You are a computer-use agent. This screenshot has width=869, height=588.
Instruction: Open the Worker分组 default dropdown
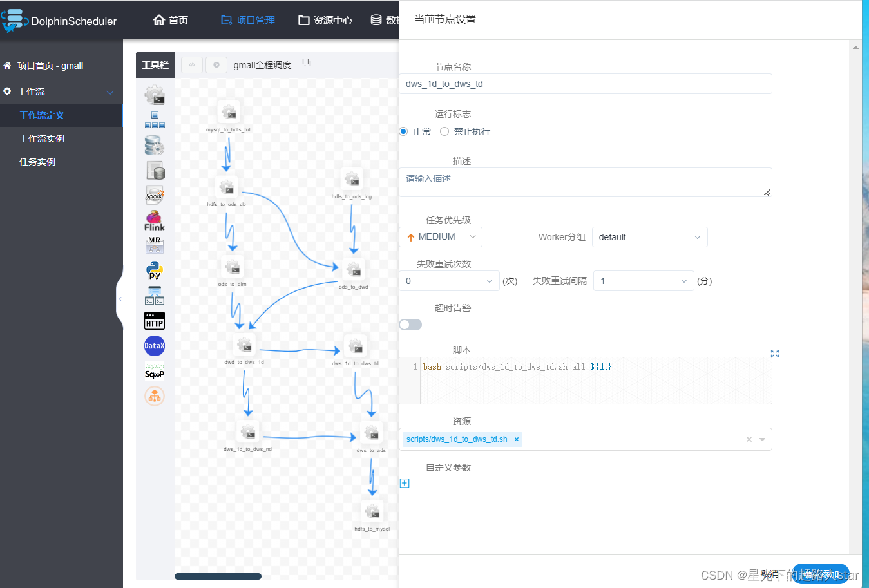tap(650, 237)
